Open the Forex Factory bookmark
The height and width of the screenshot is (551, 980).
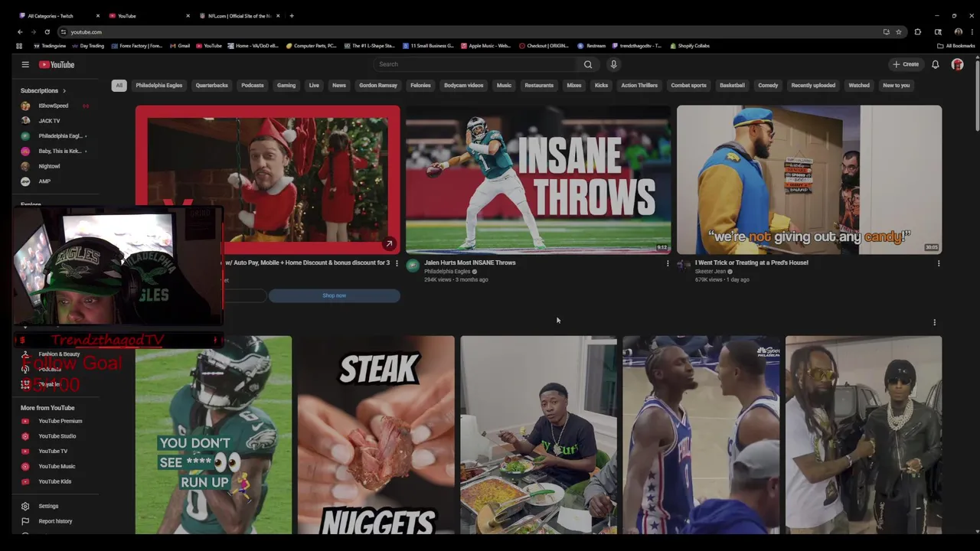point(137,46)
